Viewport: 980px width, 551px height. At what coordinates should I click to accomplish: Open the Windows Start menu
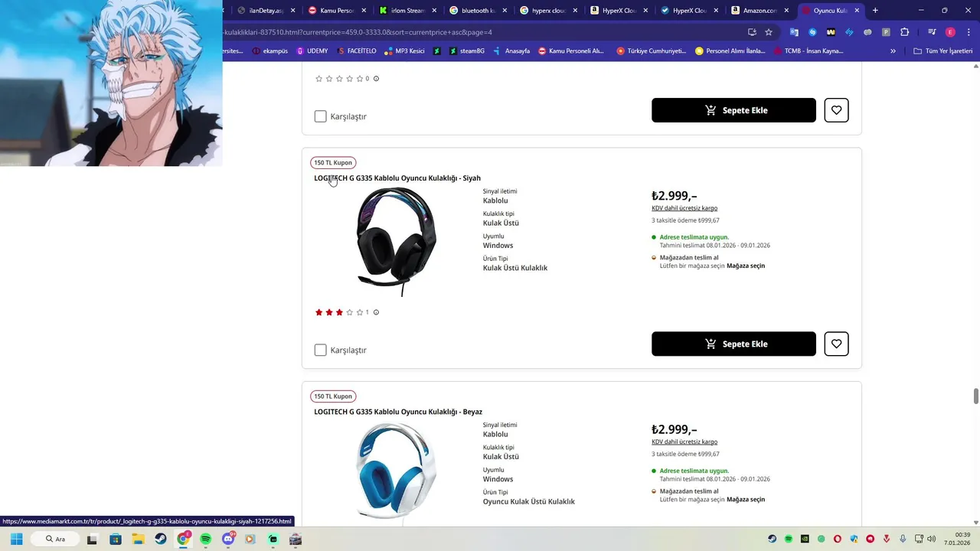(x=16, y=539)
